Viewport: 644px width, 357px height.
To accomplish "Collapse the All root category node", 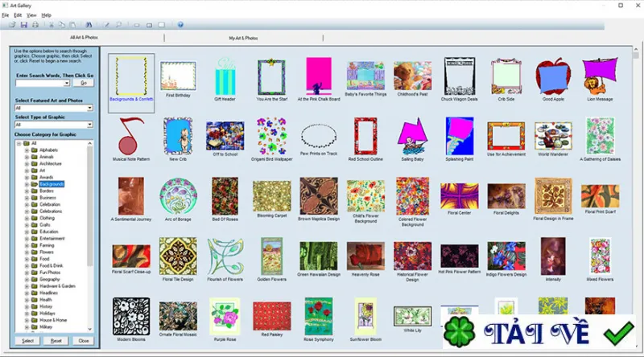I will coord(19,144).
